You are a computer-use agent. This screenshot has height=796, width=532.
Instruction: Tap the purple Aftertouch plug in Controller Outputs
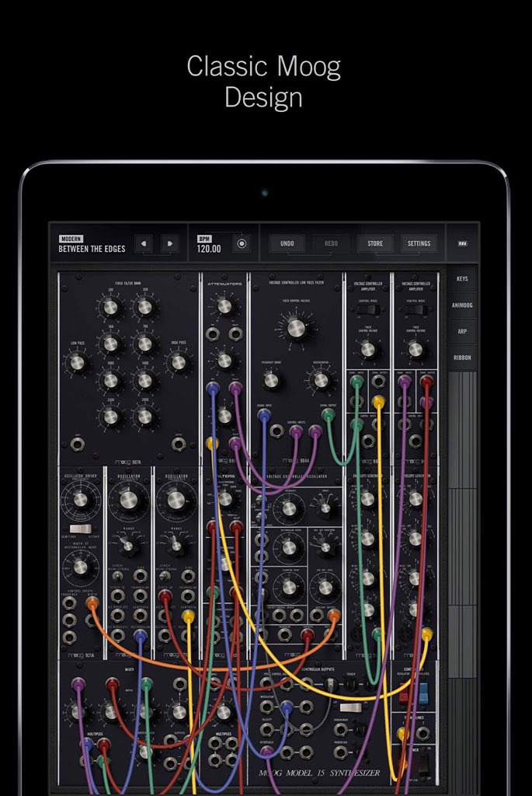click(267, 752)
